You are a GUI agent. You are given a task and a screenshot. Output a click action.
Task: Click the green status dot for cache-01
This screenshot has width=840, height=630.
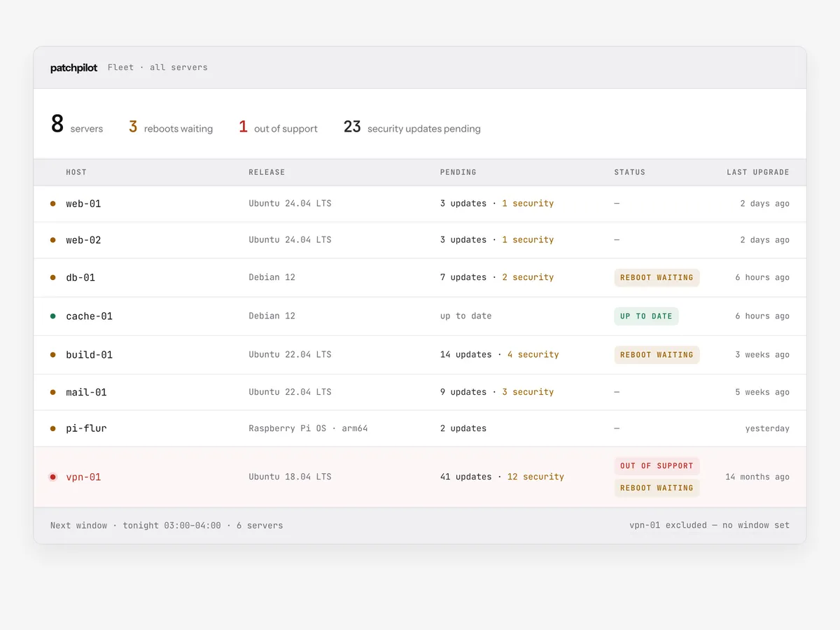[x=52, y=316]
